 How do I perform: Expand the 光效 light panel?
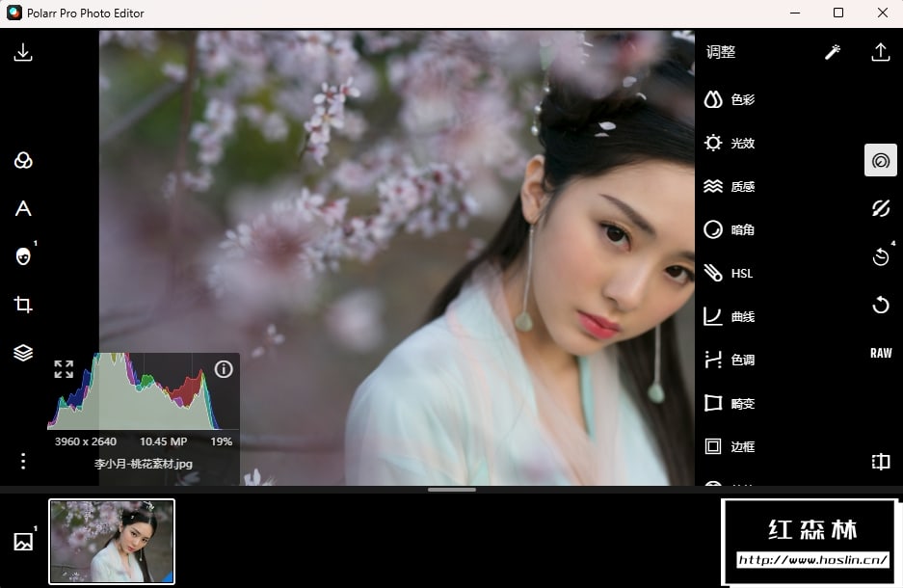(x=730, y=143)
